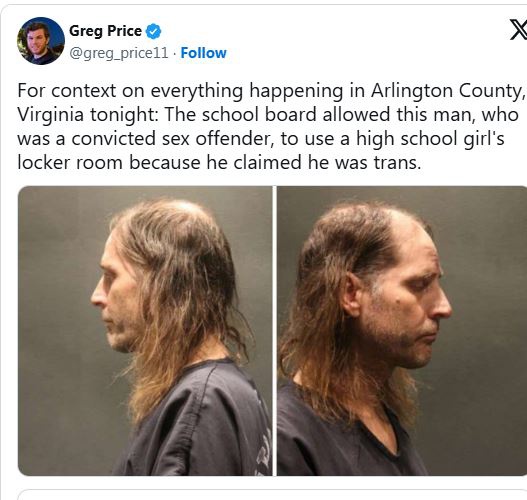527x500 pixels.
Task: Click the white divider between the photos
Action: [275, 331]
